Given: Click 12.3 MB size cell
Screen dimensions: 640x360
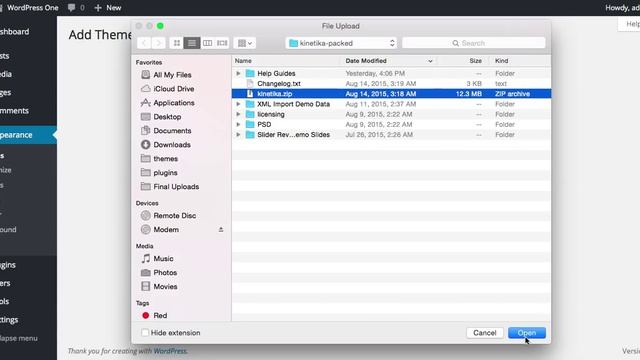Looking at the screenshot, I should click(x=468, y=94).
